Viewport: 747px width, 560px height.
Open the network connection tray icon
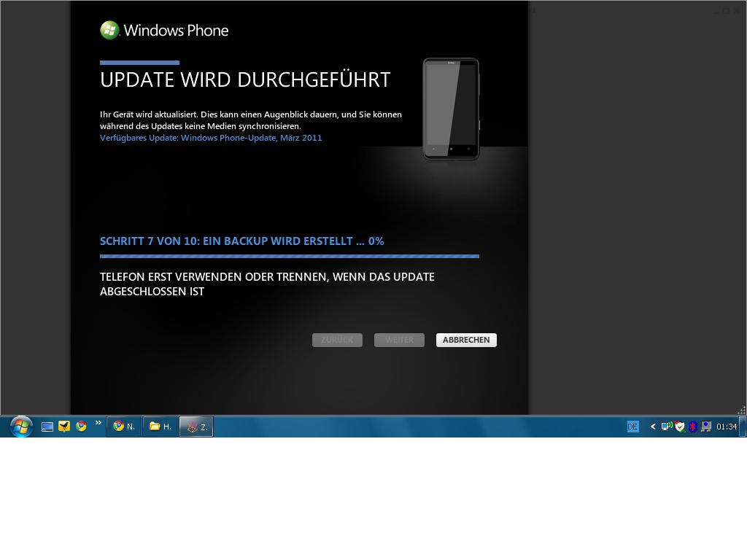click(667, 426)
